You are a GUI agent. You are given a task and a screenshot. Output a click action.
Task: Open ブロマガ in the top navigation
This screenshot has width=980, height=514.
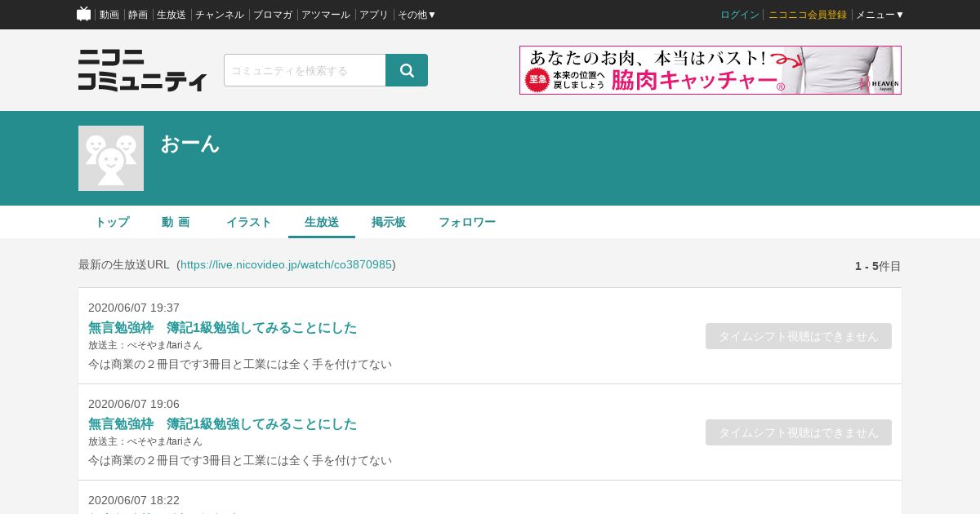click(x=273, y=15)
